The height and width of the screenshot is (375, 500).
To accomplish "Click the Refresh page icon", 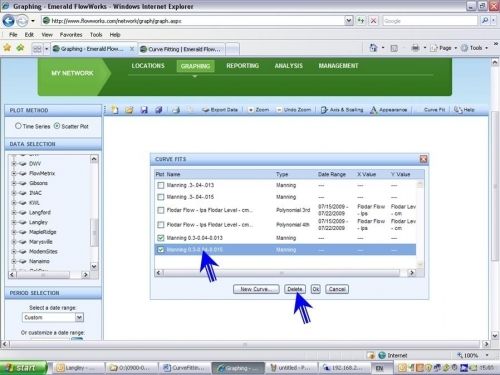I will pyautogui.click(x=361, y=21).
